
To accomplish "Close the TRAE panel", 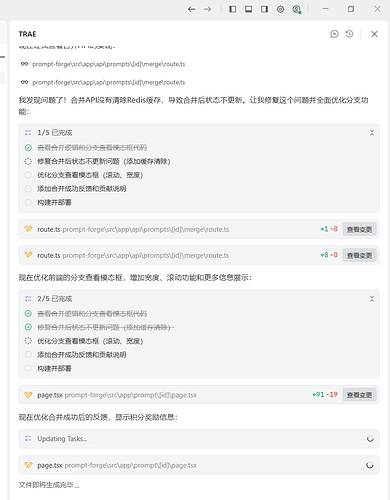I will tap(374, 34).
